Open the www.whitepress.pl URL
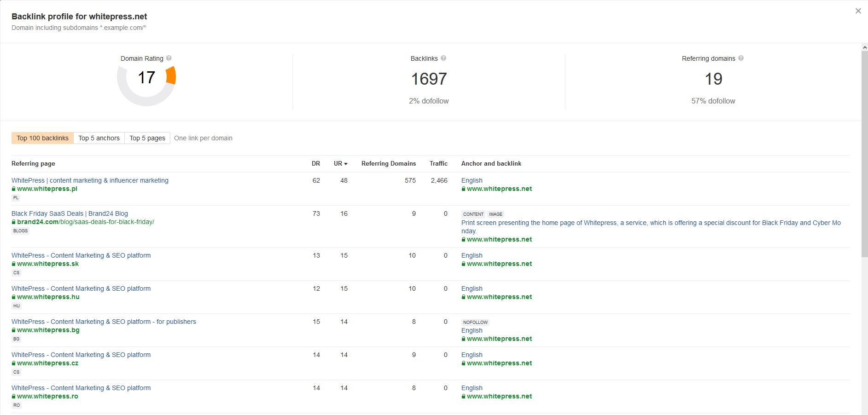 47,189
